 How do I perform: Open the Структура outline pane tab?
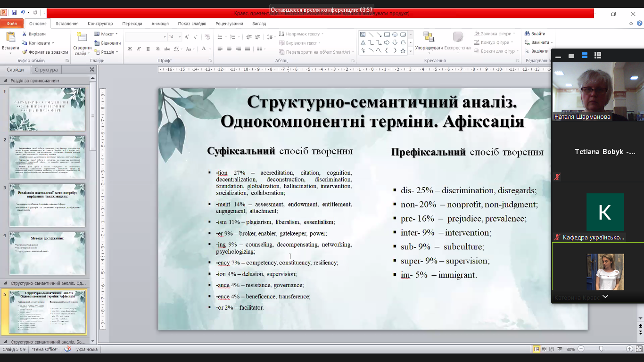point(46,70)
